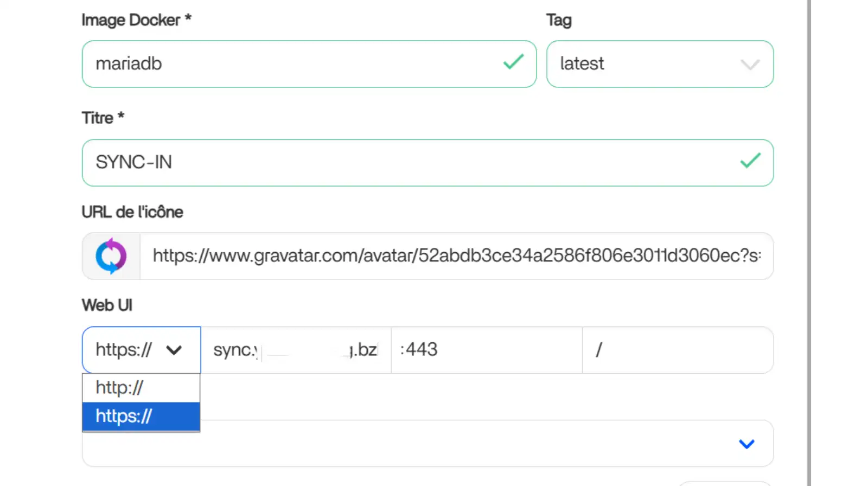Click the Web UI port field :443
Image resolution: width=868 pixels, height=486 pixels.
(x=486, y=350)
